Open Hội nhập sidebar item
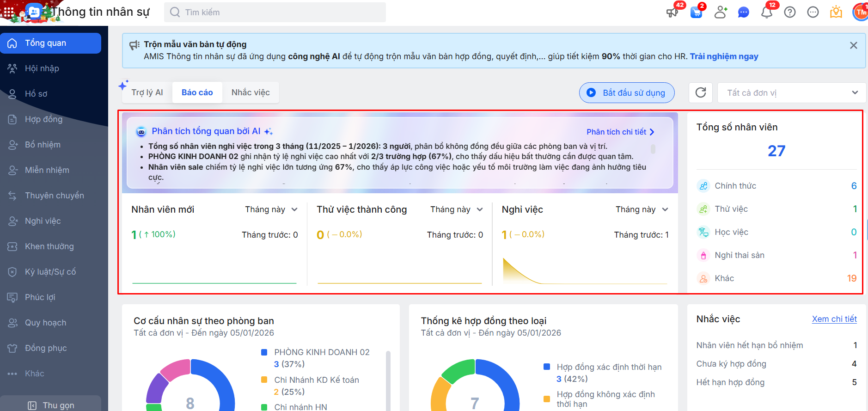Screen dimensions: 868x411 (x=51, y=68)
